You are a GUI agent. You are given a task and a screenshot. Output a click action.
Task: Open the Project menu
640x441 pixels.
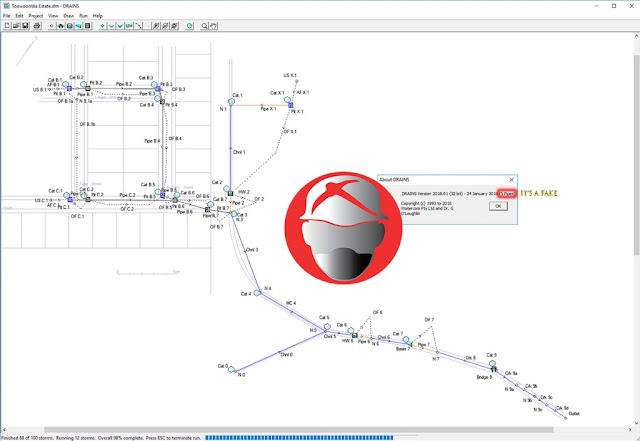[x=36, y=16]
